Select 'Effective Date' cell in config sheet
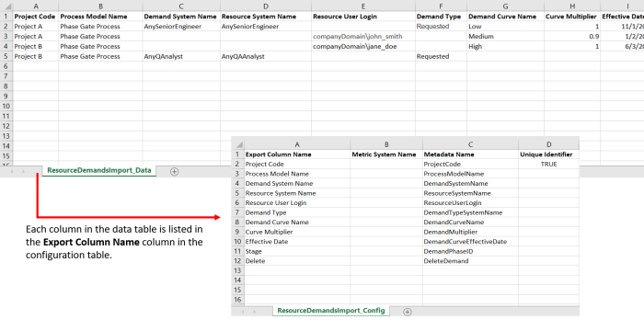This screenshot has width=644, height=331. [297, 242]
